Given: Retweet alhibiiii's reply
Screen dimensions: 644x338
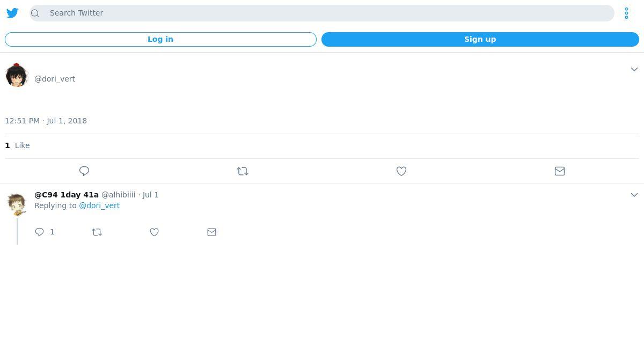Looking at the screenshot, I should coord(97,232).
